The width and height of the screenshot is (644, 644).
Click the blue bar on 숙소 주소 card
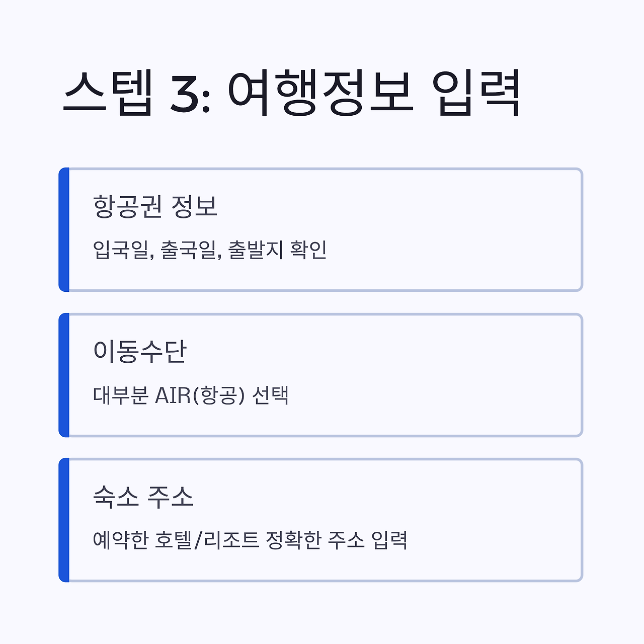64,520
